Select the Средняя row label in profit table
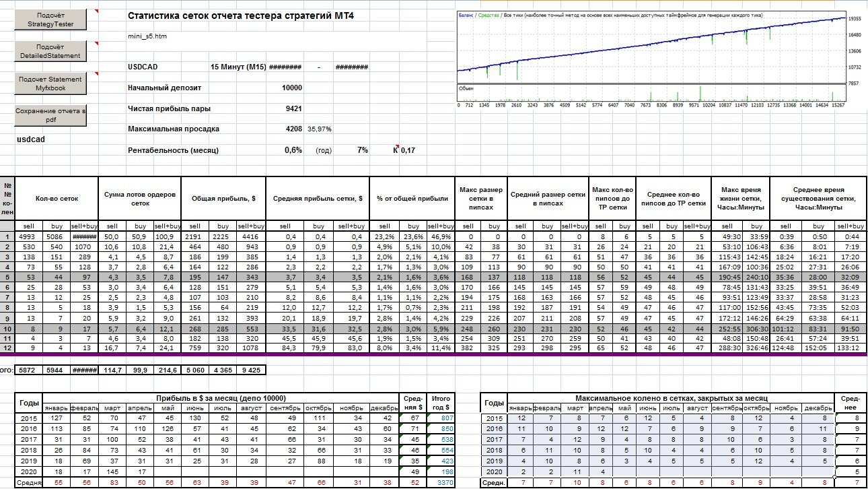The height and width of the screenshot is (489, 868). 29,483
